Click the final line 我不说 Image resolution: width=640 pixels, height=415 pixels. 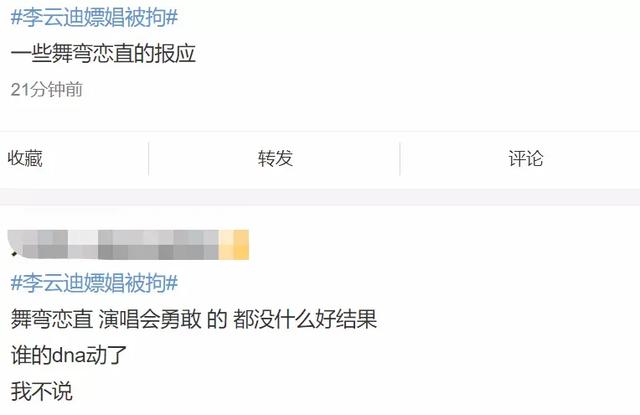(x=42, y=391)
